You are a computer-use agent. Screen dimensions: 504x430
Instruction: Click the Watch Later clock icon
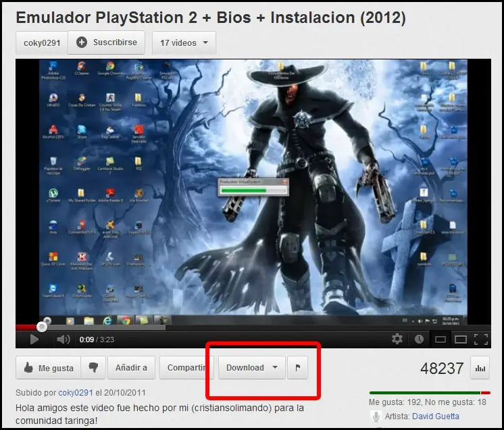click(419, 339)
